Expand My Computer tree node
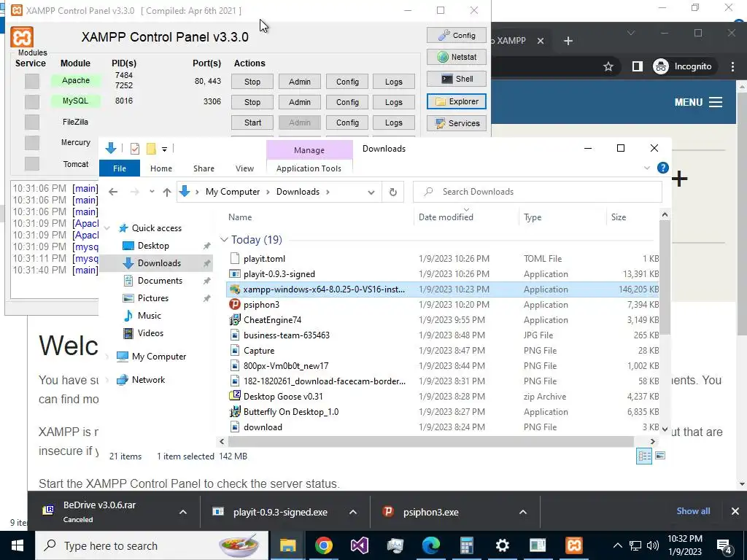Viewport: 747px width, 560px height. pos(107,356)
